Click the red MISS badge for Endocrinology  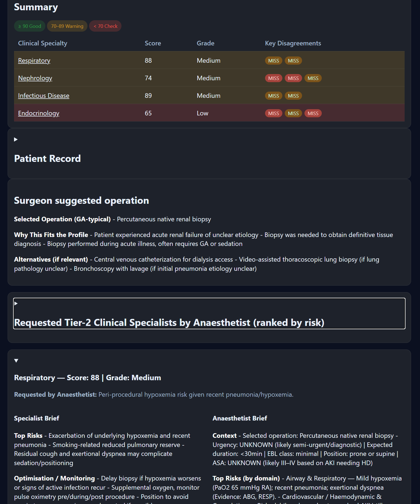point(273,113)
